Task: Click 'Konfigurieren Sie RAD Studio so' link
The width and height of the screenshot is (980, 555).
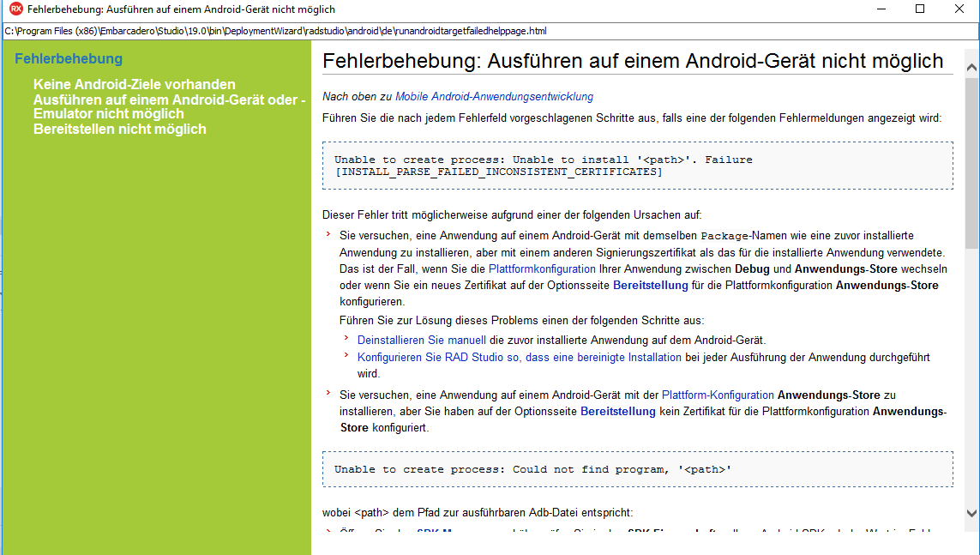Action: [x=519, y=358]
